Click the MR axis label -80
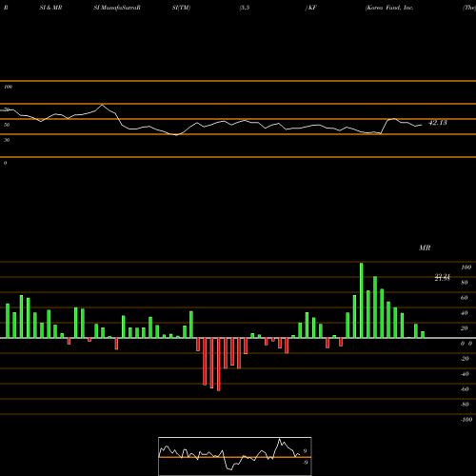Screen dimensions: 476x476 click(x=465, y=405)
